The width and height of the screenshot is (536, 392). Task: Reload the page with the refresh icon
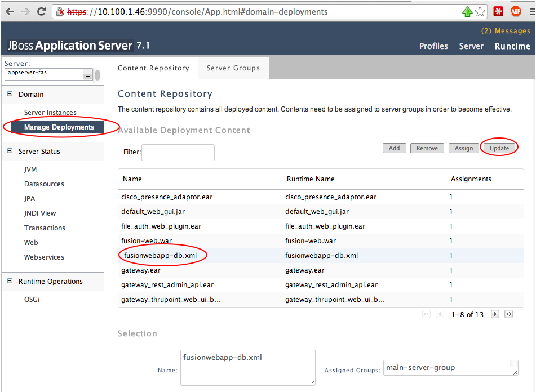pyautogui.click(x=41, y=12)
